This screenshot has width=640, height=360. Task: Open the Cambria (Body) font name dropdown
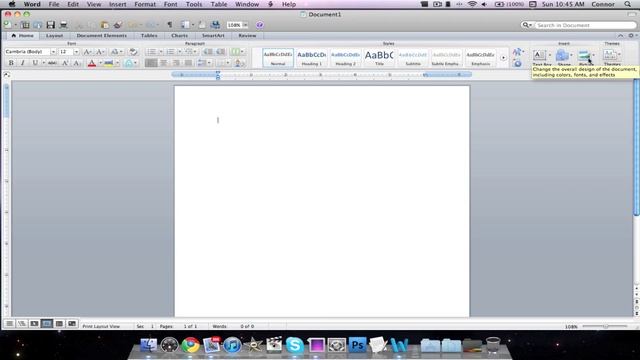[53, 52]
